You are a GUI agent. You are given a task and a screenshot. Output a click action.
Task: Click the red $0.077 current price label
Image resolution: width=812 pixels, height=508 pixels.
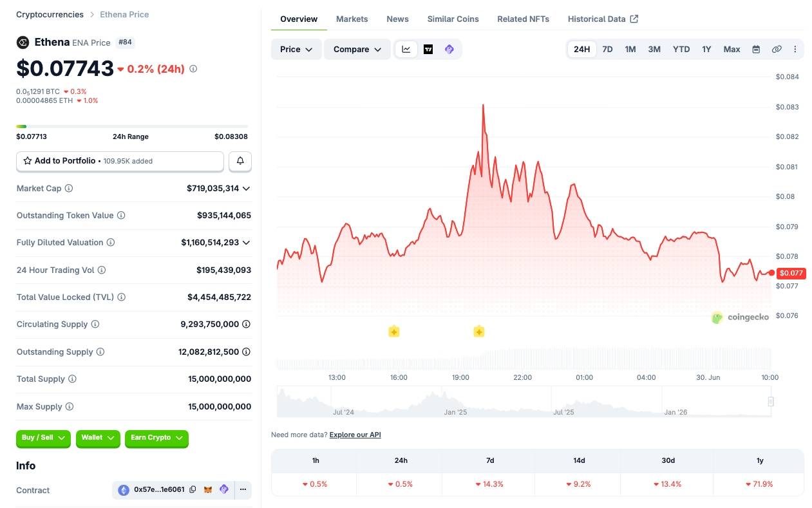tap(791, 273)
